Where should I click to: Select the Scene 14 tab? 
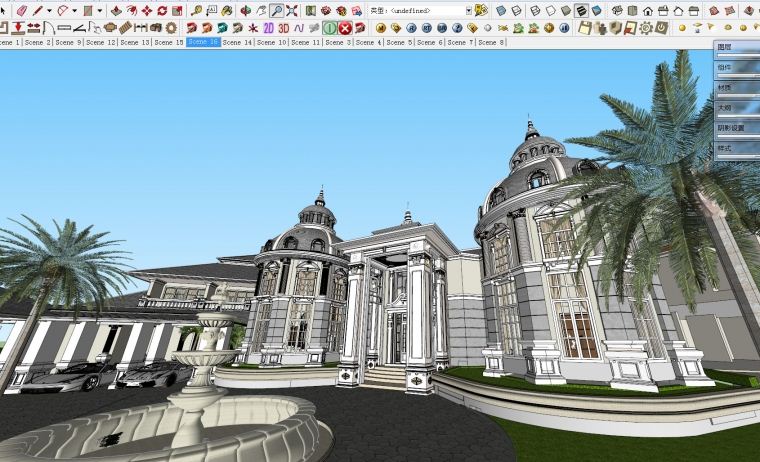coord(237,43)
